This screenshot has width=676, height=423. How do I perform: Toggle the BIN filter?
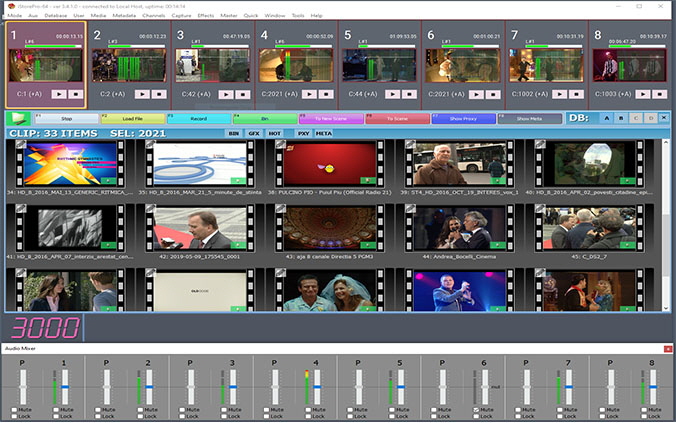click(234, 134)
